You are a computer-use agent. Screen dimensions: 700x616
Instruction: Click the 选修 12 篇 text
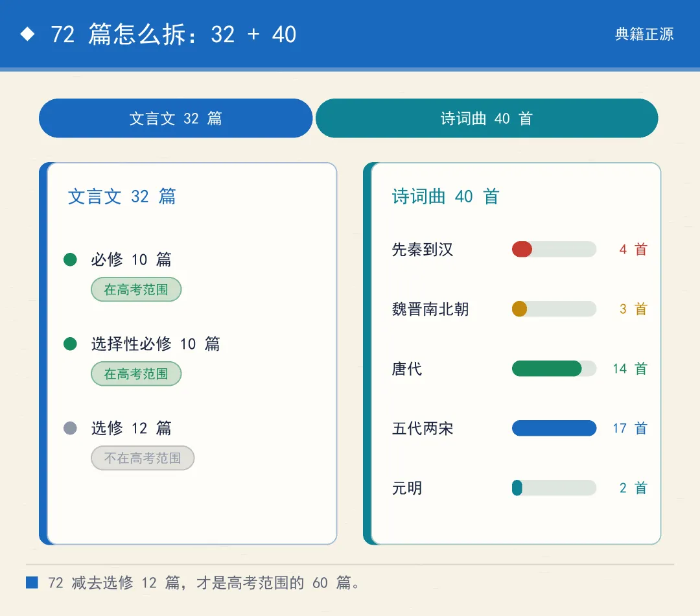coord(131,429)
